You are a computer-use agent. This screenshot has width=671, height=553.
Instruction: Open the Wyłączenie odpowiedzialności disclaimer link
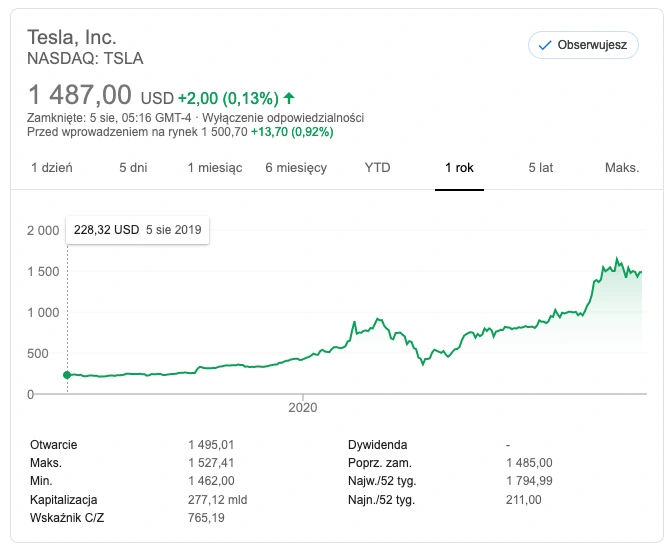283,118
